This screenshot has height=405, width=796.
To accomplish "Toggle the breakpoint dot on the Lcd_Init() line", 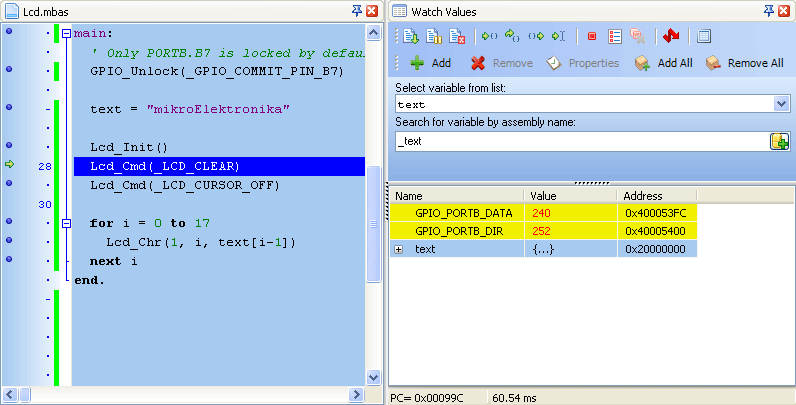I will (9, 145).
